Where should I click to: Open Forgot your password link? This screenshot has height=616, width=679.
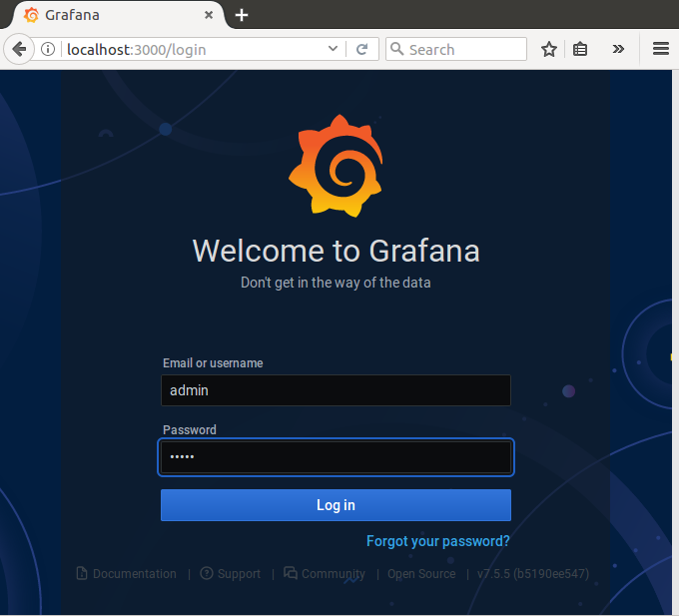[437, 541]
